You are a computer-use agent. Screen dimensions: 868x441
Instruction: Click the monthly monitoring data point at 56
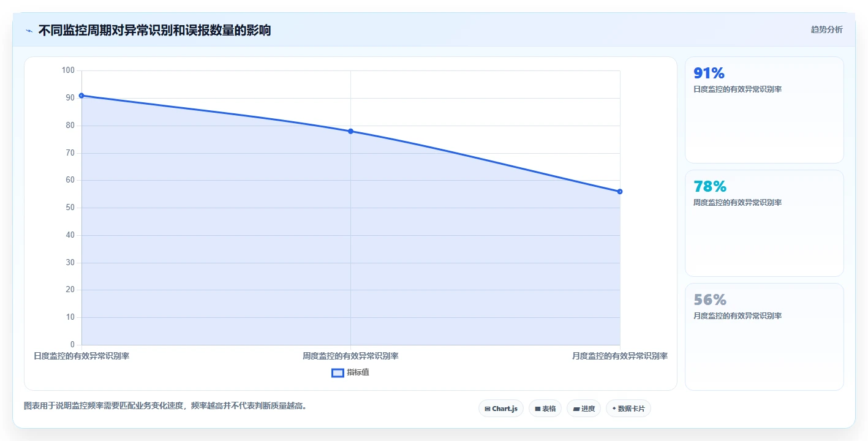[x=620, y=192]
